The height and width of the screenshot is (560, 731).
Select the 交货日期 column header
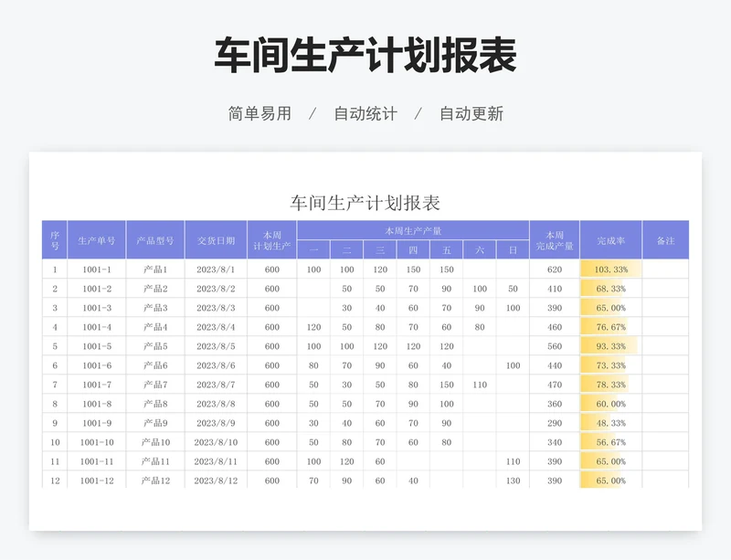pyautogui.click(x=216, y=240)
